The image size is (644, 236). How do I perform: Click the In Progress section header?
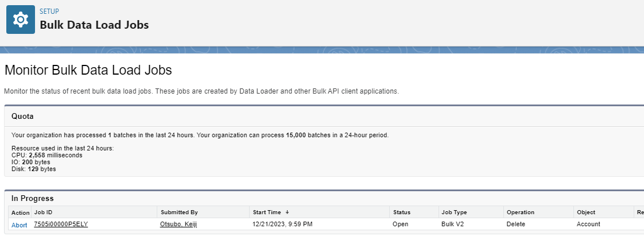(33, 199)
